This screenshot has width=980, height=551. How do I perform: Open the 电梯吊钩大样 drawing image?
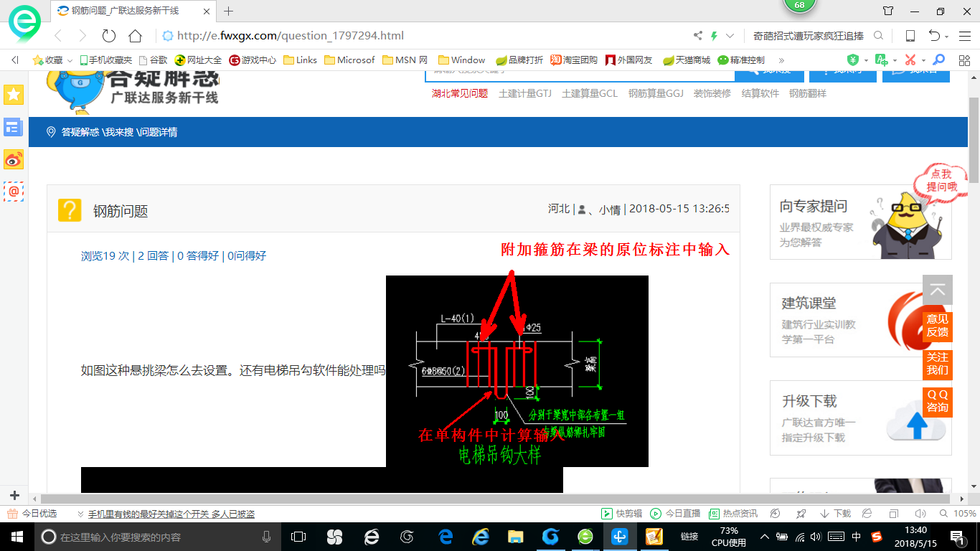[x=517, y=371]
